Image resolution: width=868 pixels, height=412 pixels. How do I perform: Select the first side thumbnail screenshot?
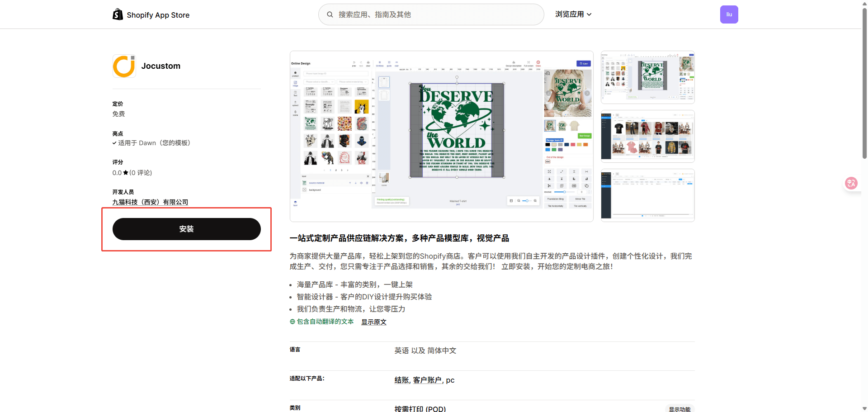tap(647, 77)
